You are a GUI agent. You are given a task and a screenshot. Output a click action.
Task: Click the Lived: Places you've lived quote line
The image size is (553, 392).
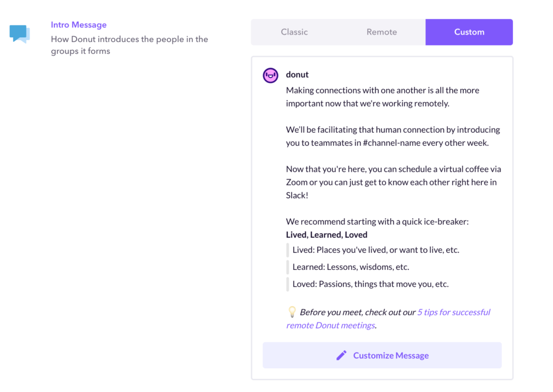point(376,250)
